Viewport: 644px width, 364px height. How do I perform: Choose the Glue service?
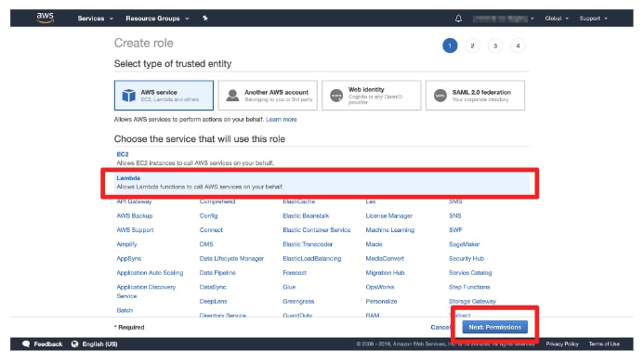(x=289, y=287)
